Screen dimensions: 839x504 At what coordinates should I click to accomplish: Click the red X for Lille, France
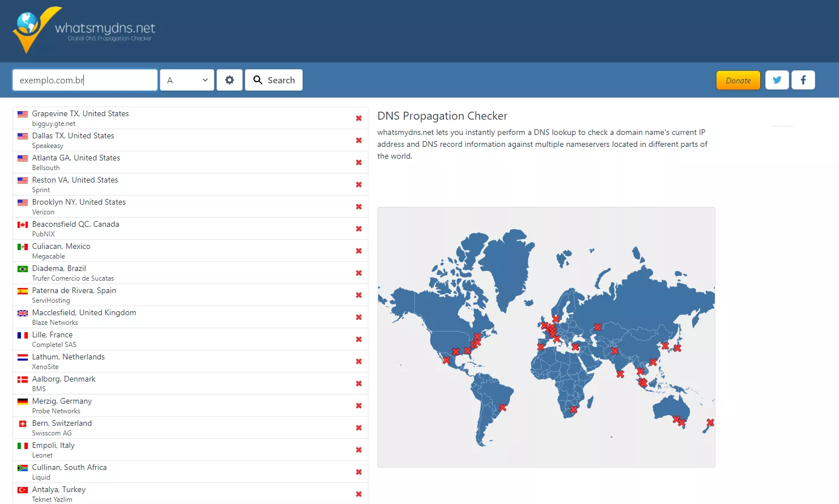tap(359, 339)
